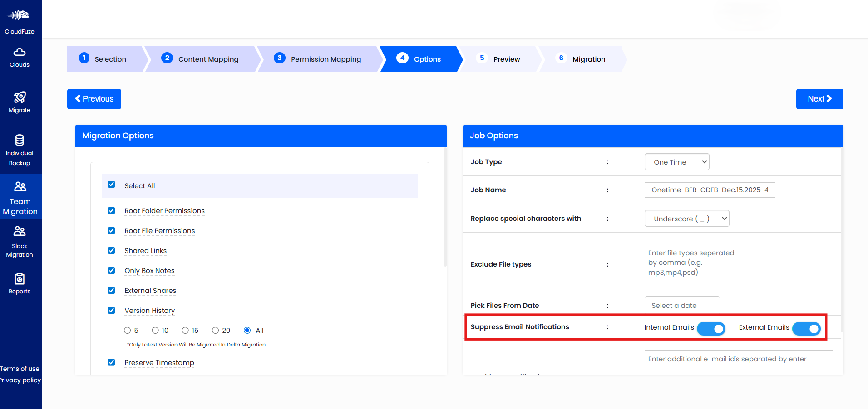The image size is (868, 409).
Task: Click the Exclude File types input field
Action: pos(691,262)
